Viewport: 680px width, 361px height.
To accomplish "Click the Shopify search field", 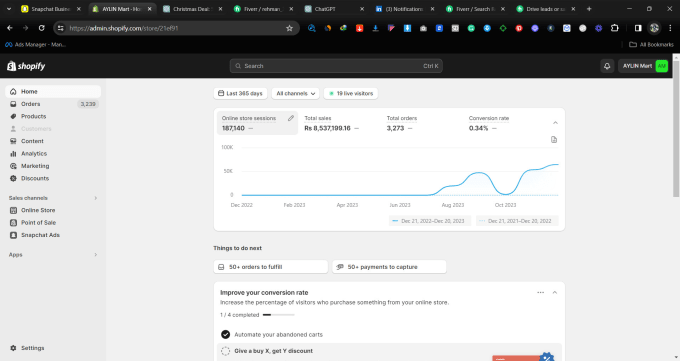I will point(336,66).
